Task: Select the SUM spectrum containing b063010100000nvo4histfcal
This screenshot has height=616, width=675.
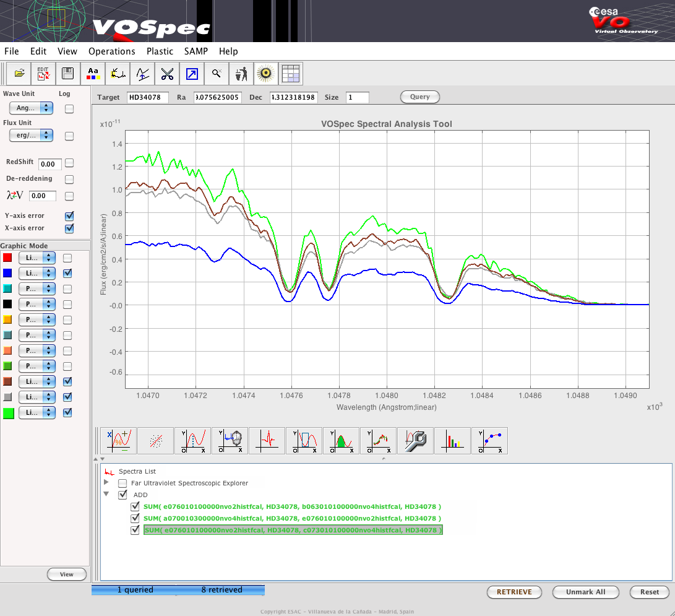Action: [x=292, y=506]
